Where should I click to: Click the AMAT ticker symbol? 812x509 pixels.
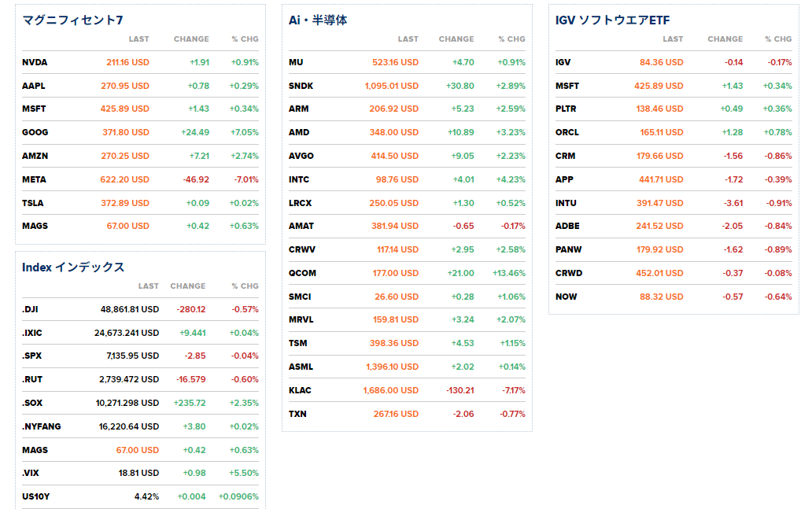301,226
